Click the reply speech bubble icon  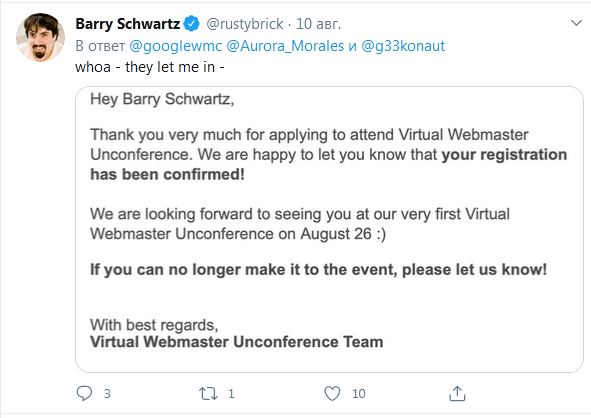(84, 393)
